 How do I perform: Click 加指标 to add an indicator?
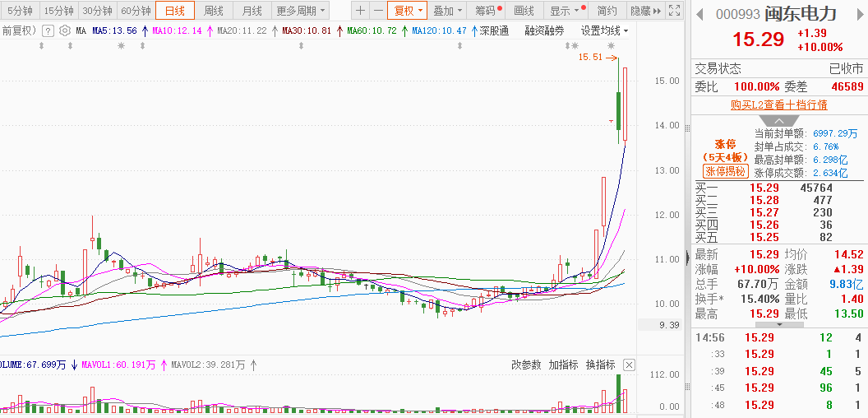click(x=563, y=365)
